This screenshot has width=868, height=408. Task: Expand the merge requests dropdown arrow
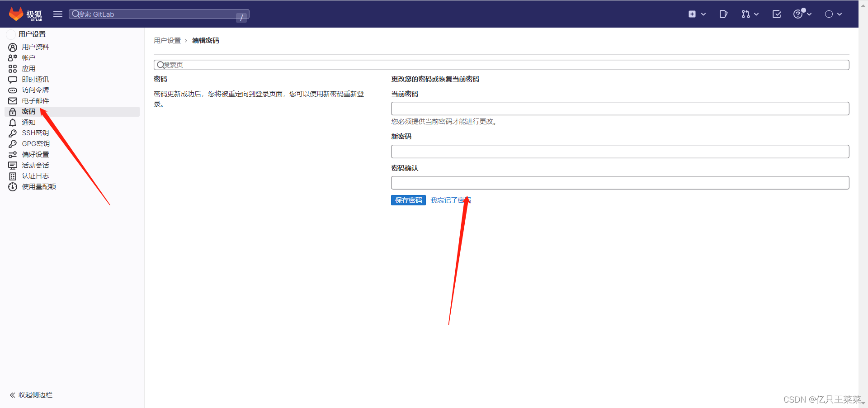[x=756, y=14]
